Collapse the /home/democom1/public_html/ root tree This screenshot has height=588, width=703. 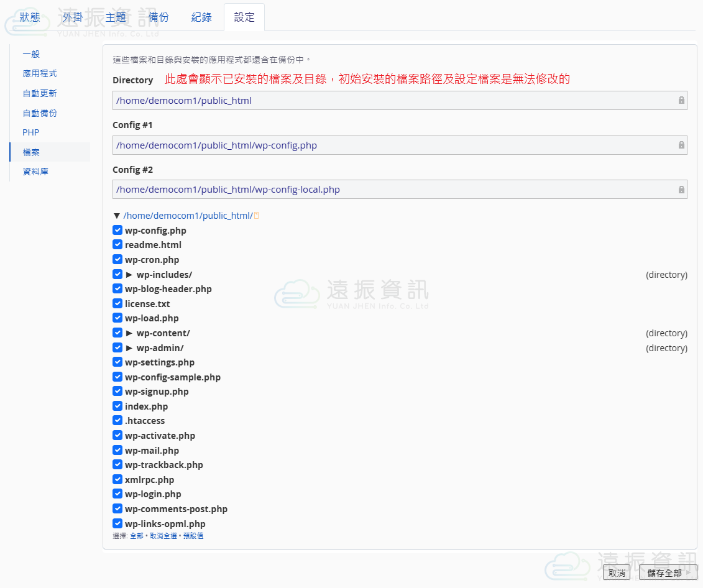click(116, 216)
